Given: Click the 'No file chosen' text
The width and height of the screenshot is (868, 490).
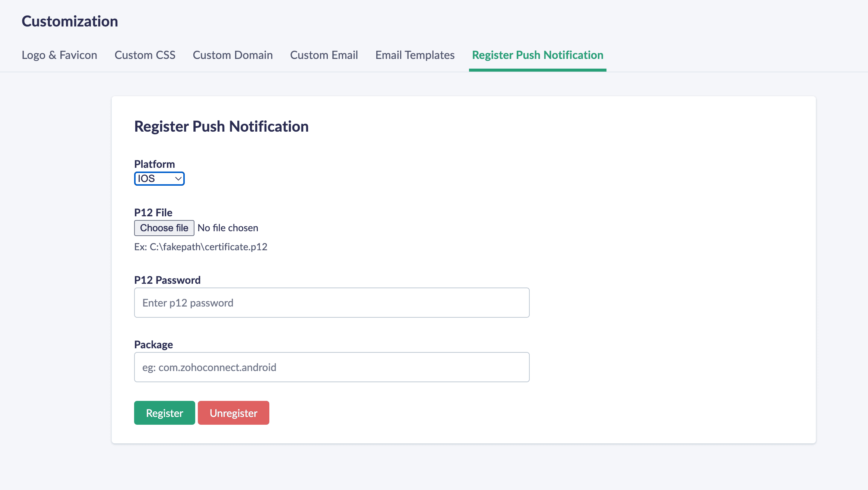Looking at the screenshot, I should tap(228, 228).
